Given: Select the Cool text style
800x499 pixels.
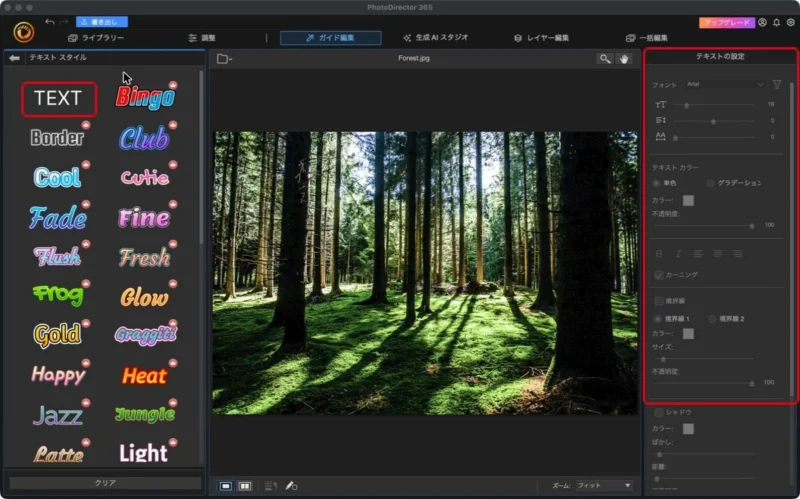Looking at the screenshot, I should 58,177.
